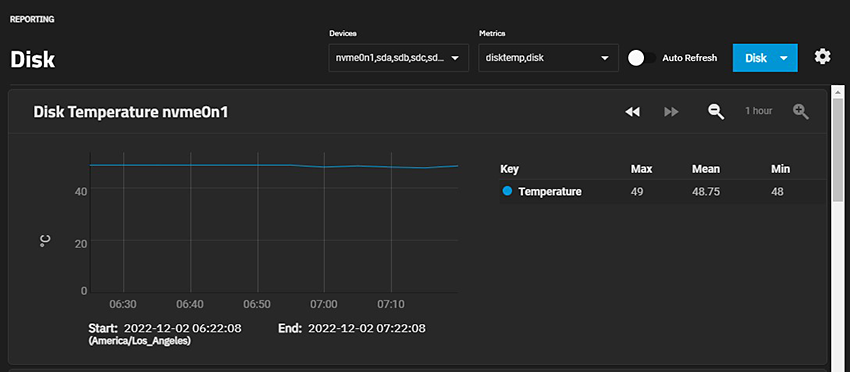Open the blue Disk report selector
Screen dimensions: 850x372
pos(765,58)
